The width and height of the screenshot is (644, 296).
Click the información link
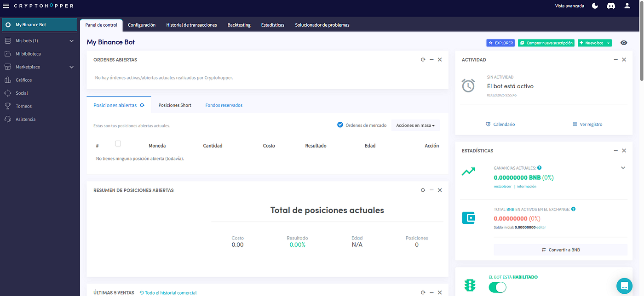point(527,186)
